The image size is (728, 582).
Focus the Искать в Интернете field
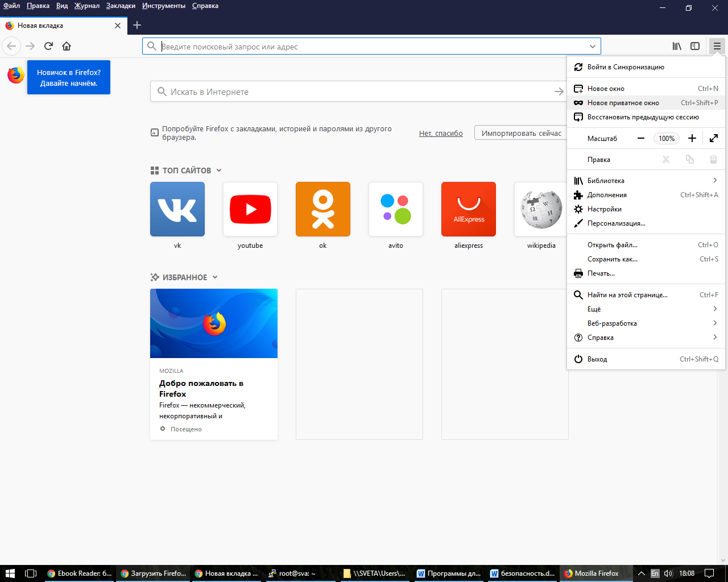point(358,92)
